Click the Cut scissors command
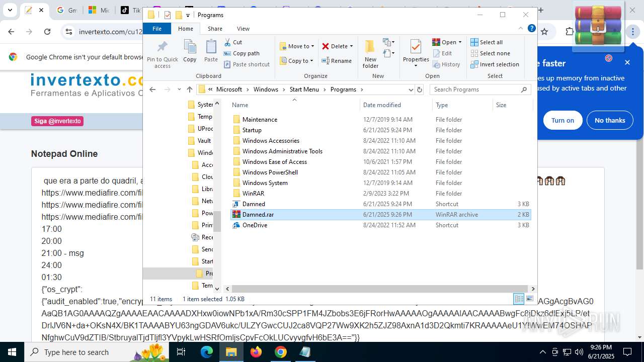 click(233, 42)
